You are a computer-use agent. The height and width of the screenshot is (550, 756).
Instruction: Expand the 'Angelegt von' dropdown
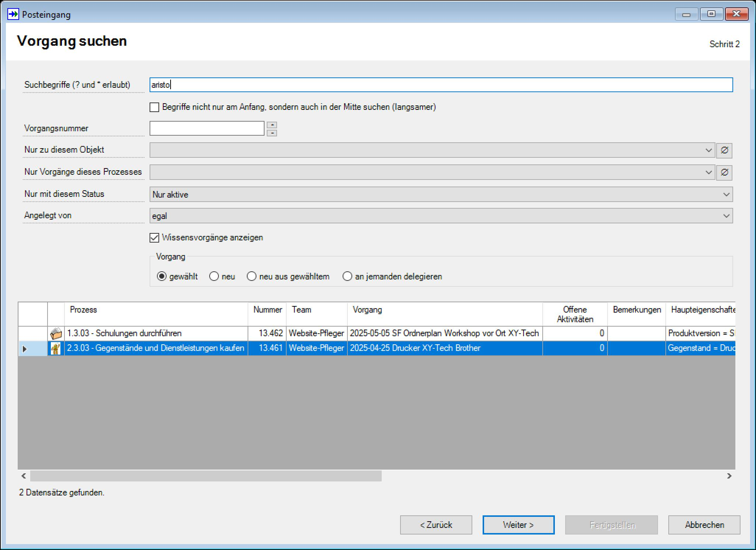pos(441,216)
